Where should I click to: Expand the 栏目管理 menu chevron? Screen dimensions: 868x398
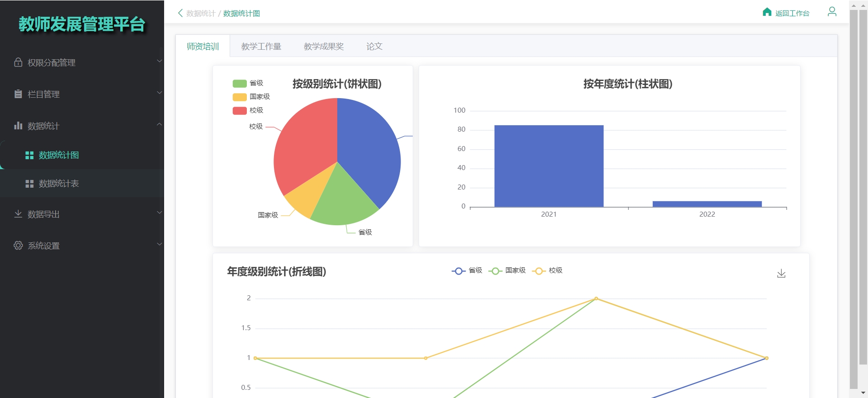point(159,93)
